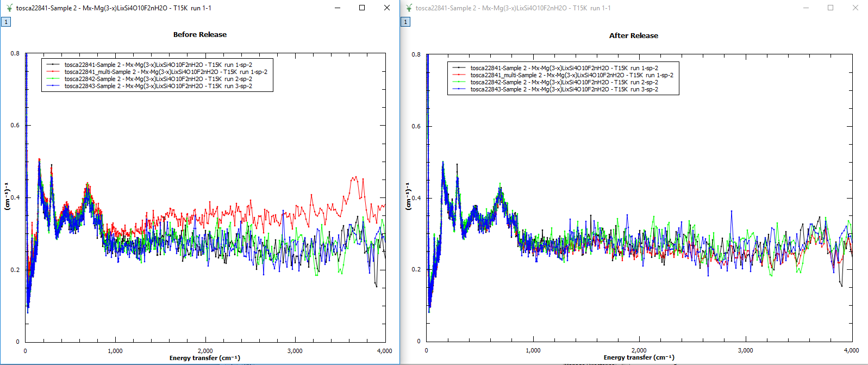Click green tosca22842 legend line in right plot

point(459,83)
